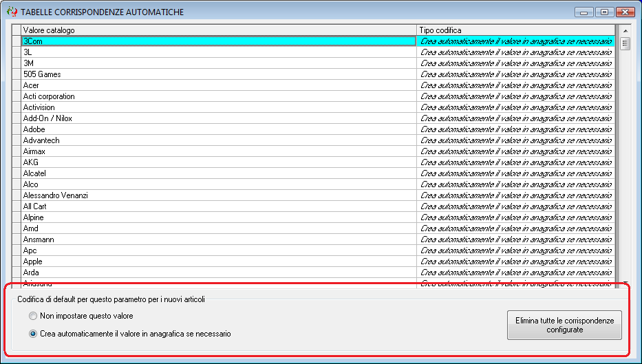642x364 pixels.
Task: Click the row selector left of Amd
Action: point(17,229)
